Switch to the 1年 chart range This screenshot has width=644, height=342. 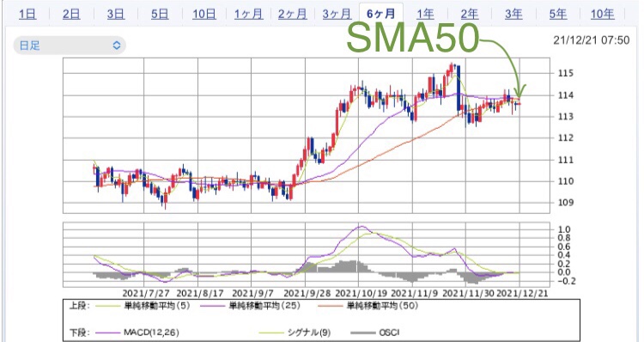tap(425, 15)
